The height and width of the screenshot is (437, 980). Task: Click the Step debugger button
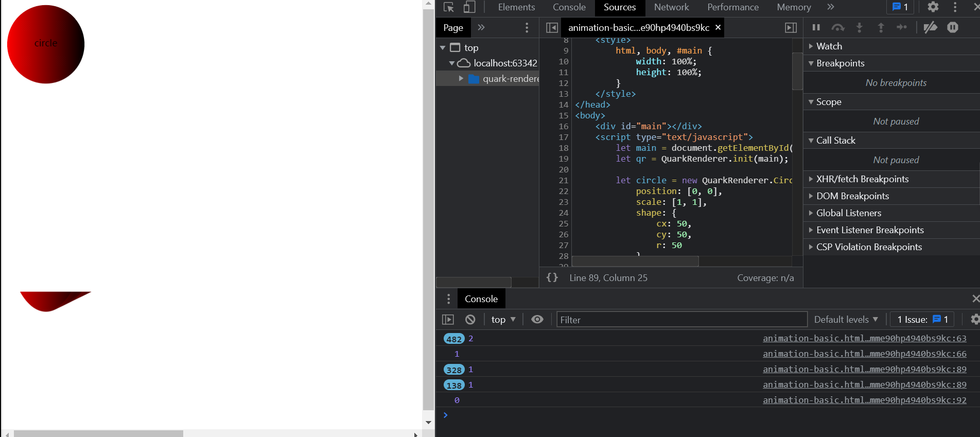(x=902, y=27)
